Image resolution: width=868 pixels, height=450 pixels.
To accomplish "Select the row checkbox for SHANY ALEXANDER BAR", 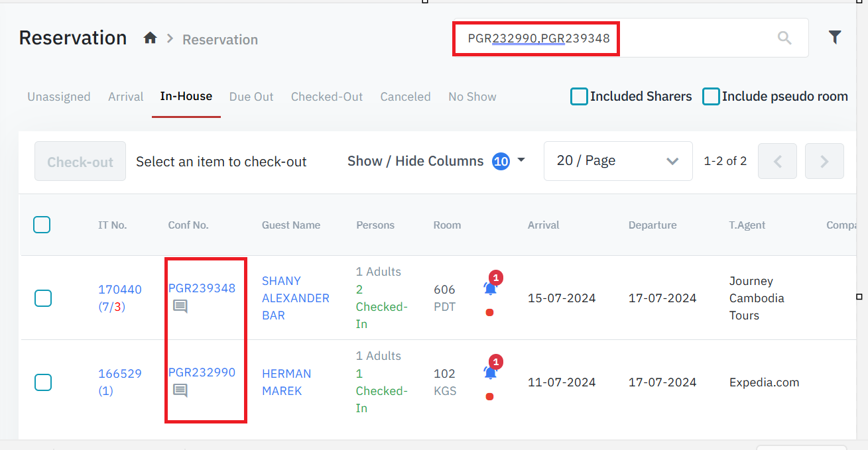I will point(43,298).
